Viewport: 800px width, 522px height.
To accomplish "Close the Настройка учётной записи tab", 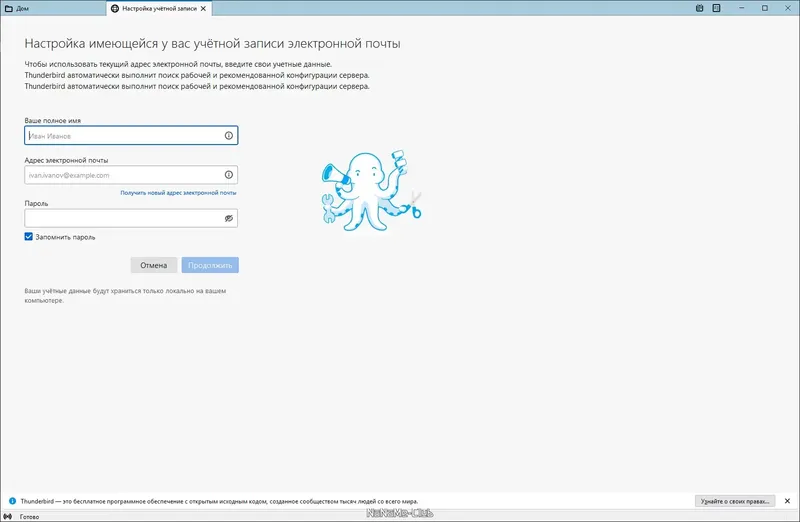I will 203,9.
